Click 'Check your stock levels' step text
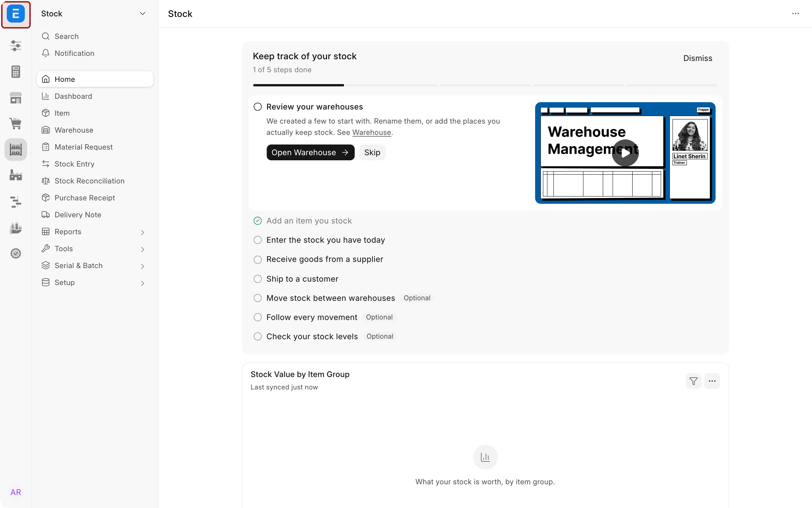Image resolution: width=812 pixels, height=508 pixels. click(312, 336)
